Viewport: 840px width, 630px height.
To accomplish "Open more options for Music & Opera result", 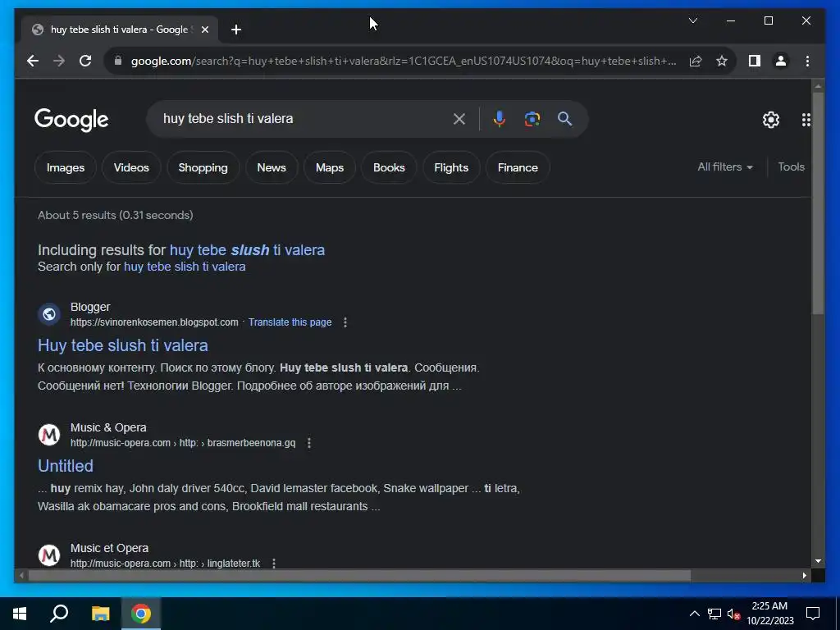I will point(309,443).
